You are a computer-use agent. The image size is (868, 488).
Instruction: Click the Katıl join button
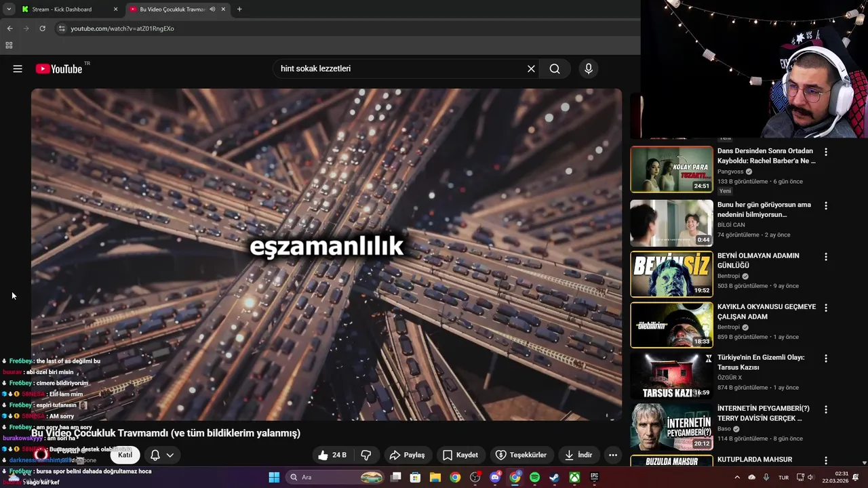coord(125,455)
